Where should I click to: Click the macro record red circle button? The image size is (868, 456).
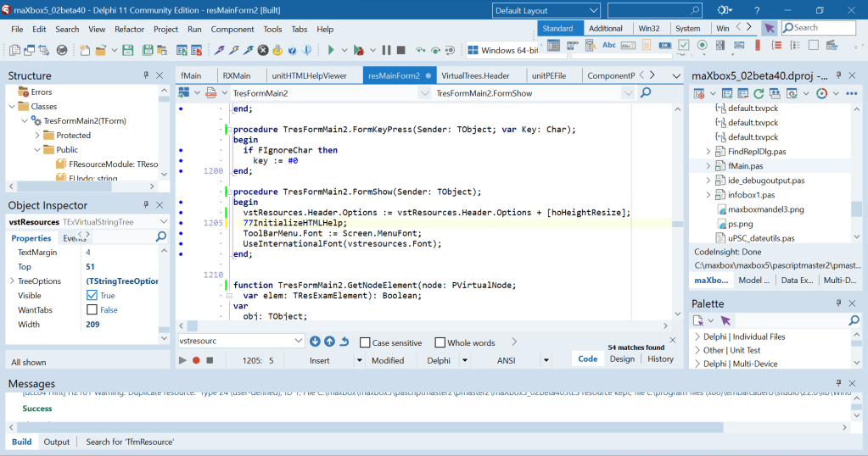point(196,360)
